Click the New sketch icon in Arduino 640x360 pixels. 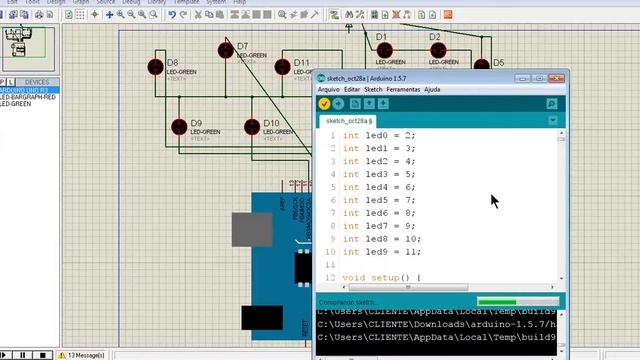coord(355,104)
